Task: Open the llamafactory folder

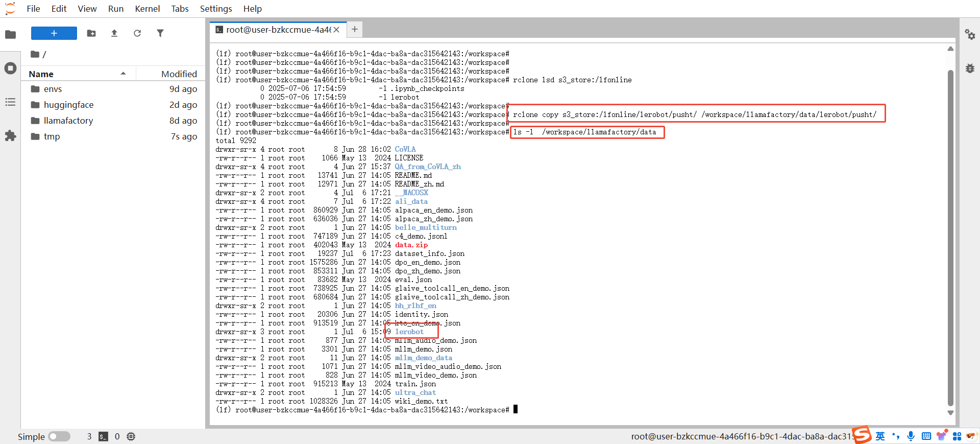Action: [68, 121]
